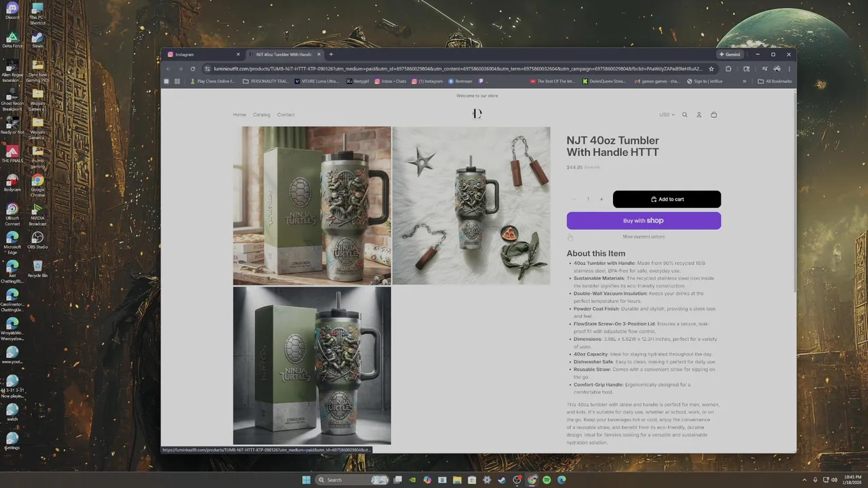Open VITURE Luma Ultra bookmark
The height and width of the screenshot is (488, 868).
point(316,81)
